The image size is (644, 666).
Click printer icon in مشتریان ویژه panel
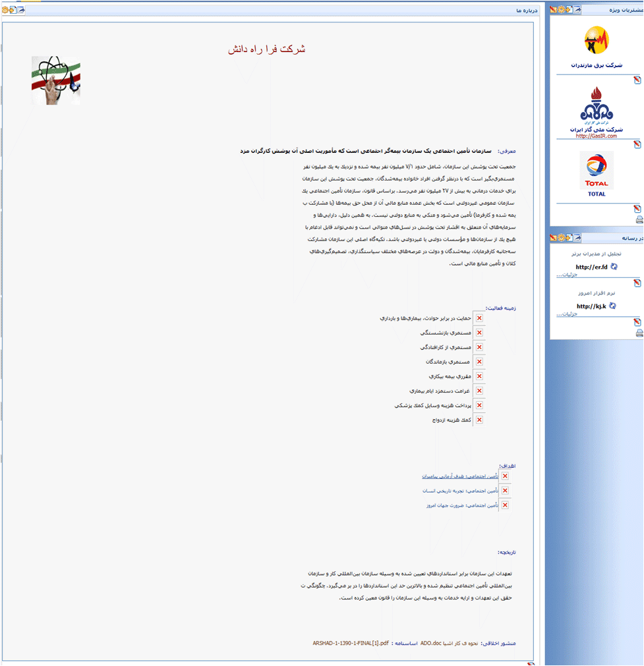tap(639, 219)
